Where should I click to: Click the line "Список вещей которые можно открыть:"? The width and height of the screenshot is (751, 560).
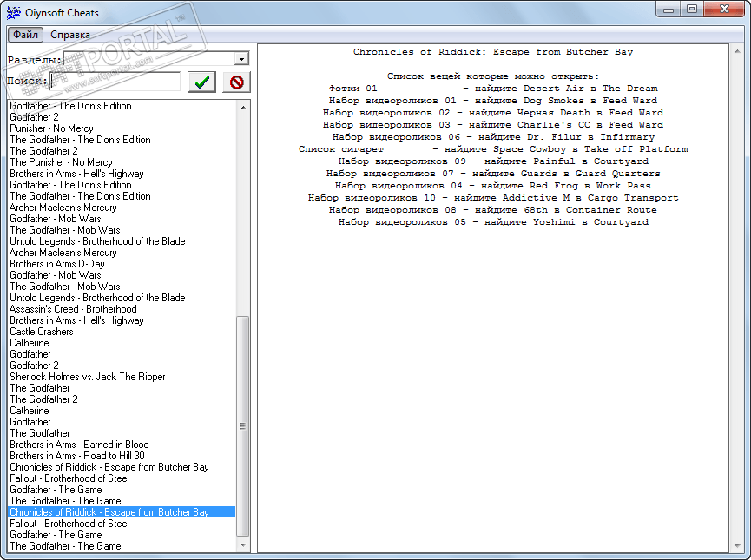[493, 76]
